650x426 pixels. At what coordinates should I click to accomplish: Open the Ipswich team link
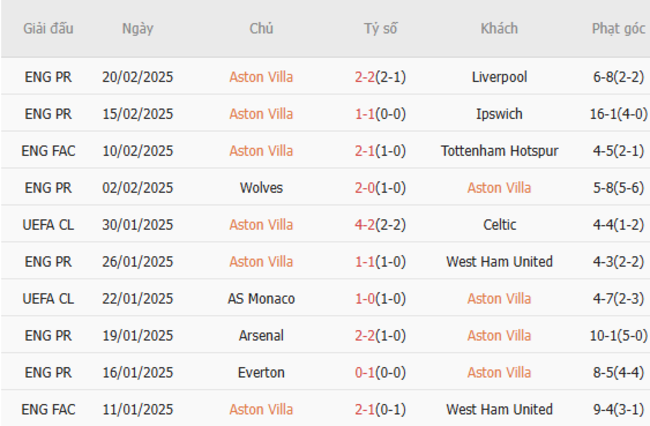[x=499, y=114]
